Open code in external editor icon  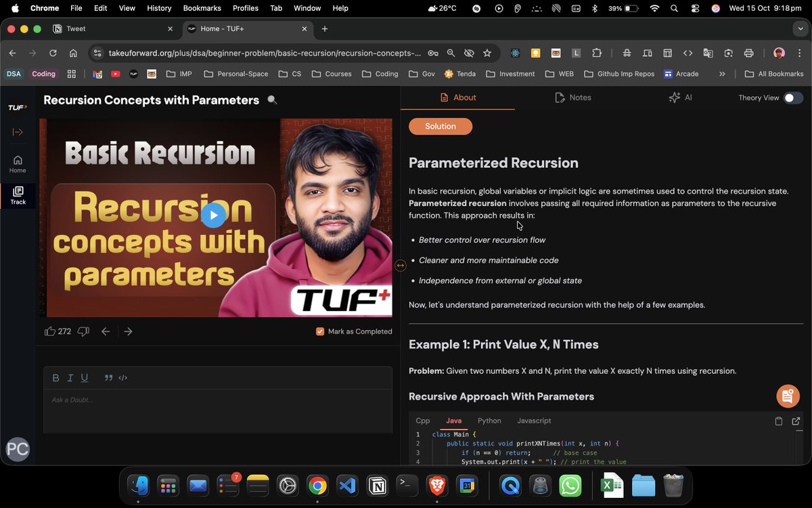click(x=796, y=421)
